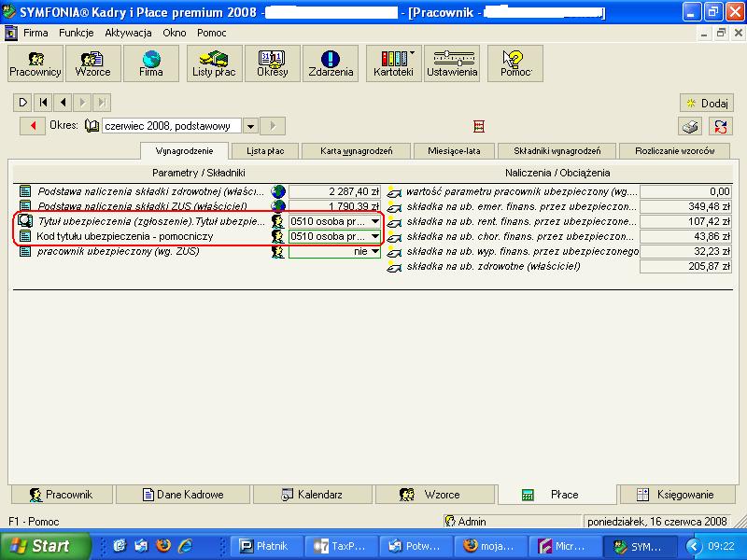This screenshot has height=560, width=747.
Task: Switch to the Dane Kadrowe bottom tab
Action: pos(183,495)
